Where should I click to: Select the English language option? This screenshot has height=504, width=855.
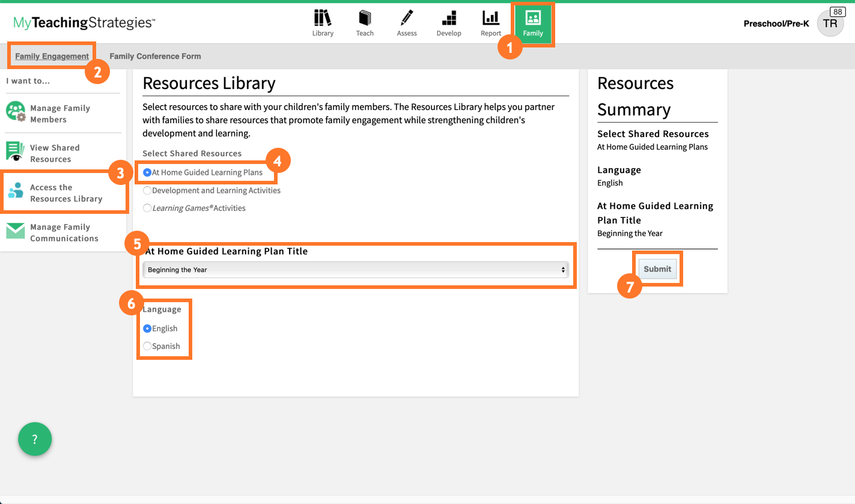pos(147,329)
